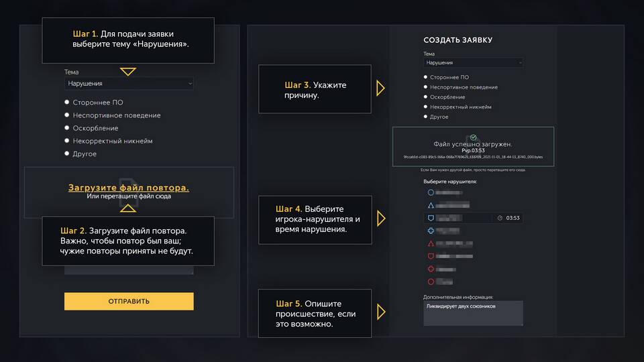Select the red cross player icon
This screenshot has width=644, height=362.
[431, 269]
